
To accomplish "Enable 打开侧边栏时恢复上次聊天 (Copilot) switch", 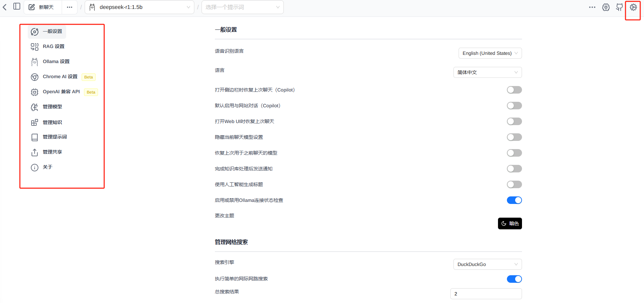I will tap(514, 90).
